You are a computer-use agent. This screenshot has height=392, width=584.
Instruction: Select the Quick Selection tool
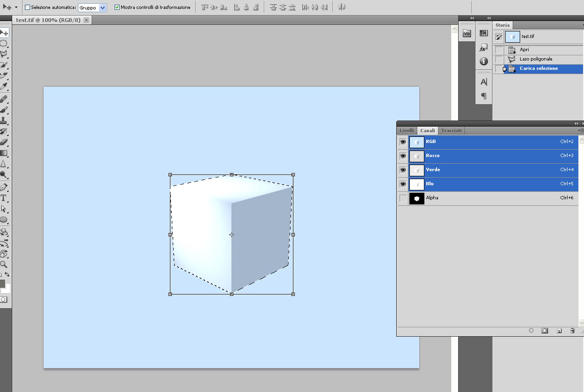[4, 65]
